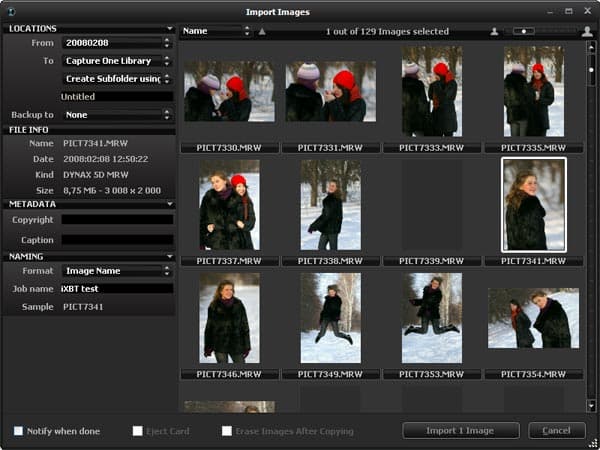Click the Caption input field
Viewport: 600px width, 450px height.
pos(117,240)
